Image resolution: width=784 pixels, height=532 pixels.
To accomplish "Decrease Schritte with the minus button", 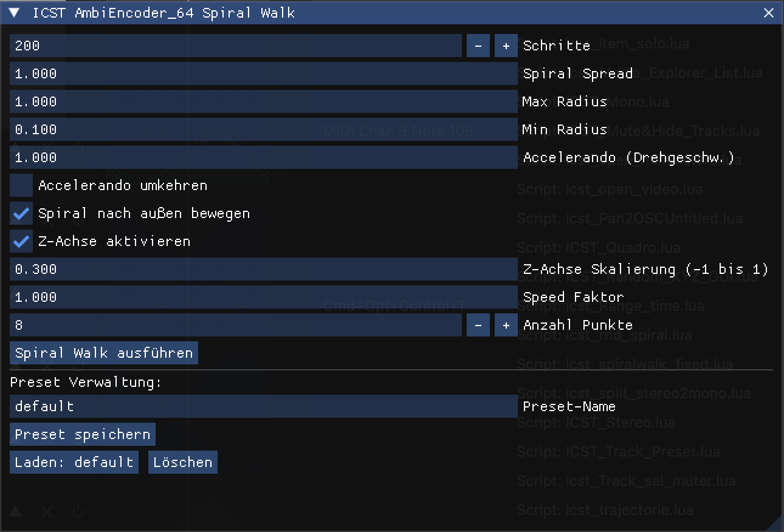I will pos(478,46).
